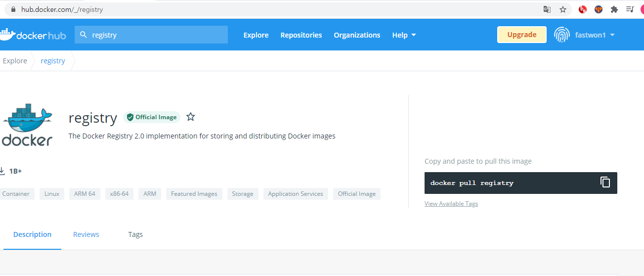The width and height of the screenshot is (644, 276).
Task: Open the Explore menu
Action: coord(256,35)
